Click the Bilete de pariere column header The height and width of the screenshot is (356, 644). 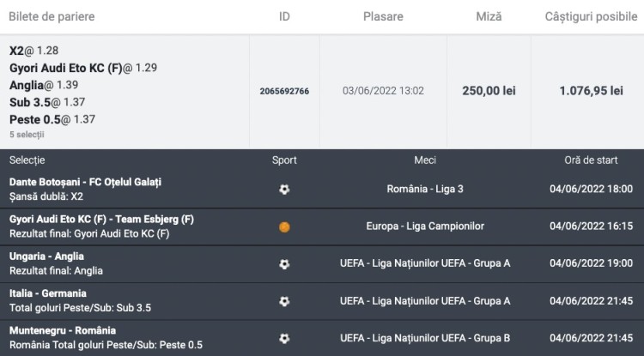(x=52, y=17)
